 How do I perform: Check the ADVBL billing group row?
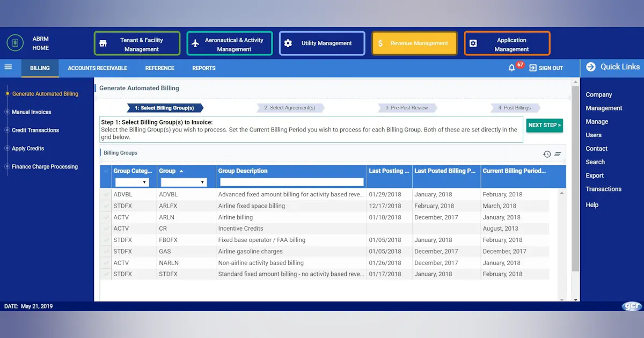pos(106,194)
